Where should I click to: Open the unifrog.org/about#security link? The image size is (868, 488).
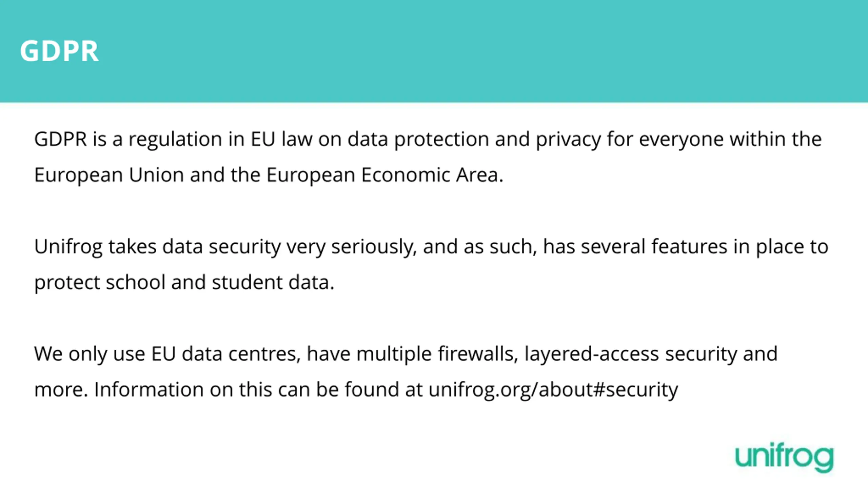[x=553, y=390]
